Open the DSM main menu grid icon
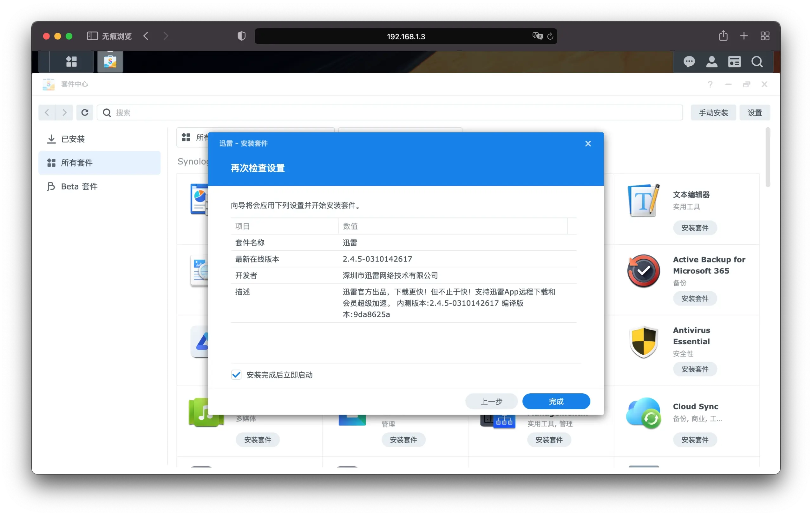The image size is (812, 516). 71,62
